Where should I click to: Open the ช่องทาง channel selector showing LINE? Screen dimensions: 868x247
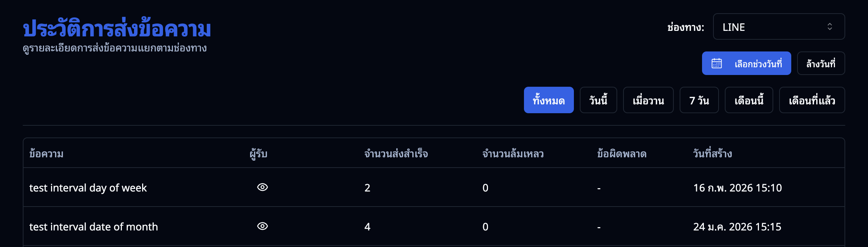pos(778,26)
